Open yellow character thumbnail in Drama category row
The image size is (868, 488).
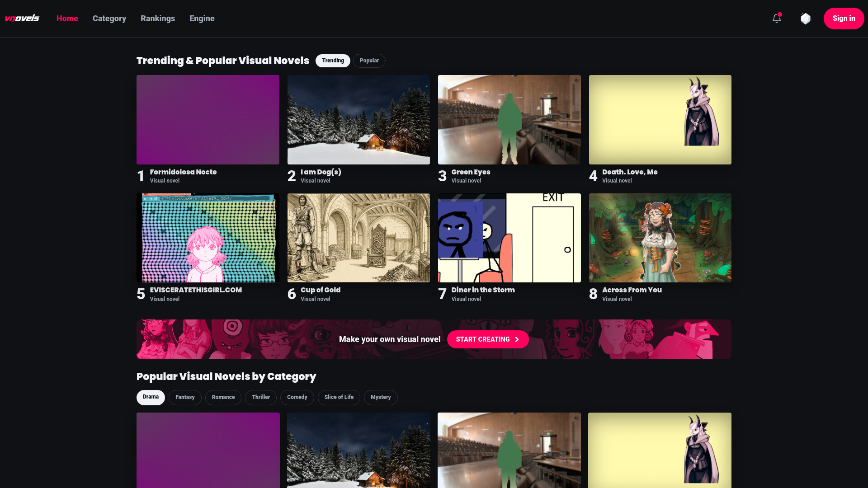click(660, 450)
